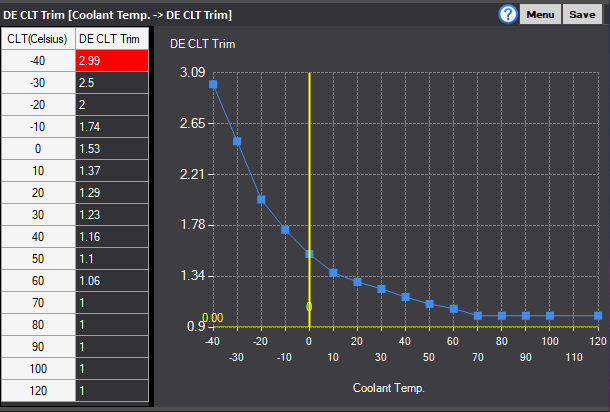Screen dimensions: 610x412
Task: Select the graph point at -40 degrees
Action: click(213, 84)
